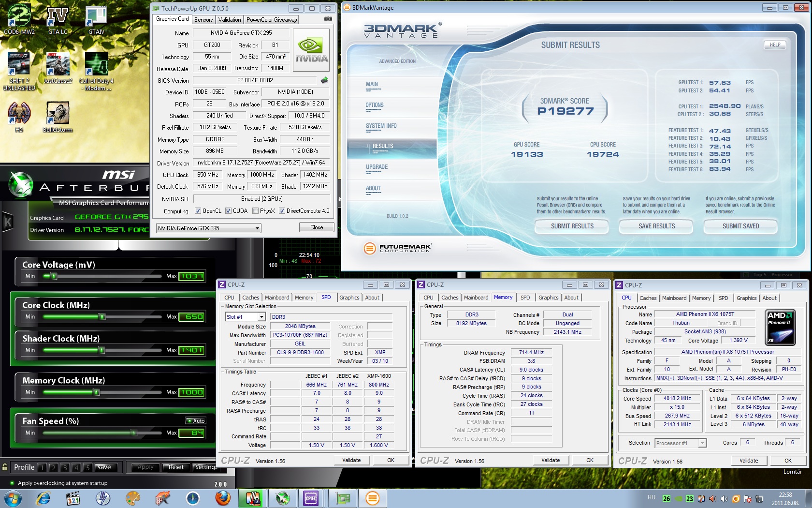Toggle the DirectCompute 4.0 checkbox

tap(282, 211)
